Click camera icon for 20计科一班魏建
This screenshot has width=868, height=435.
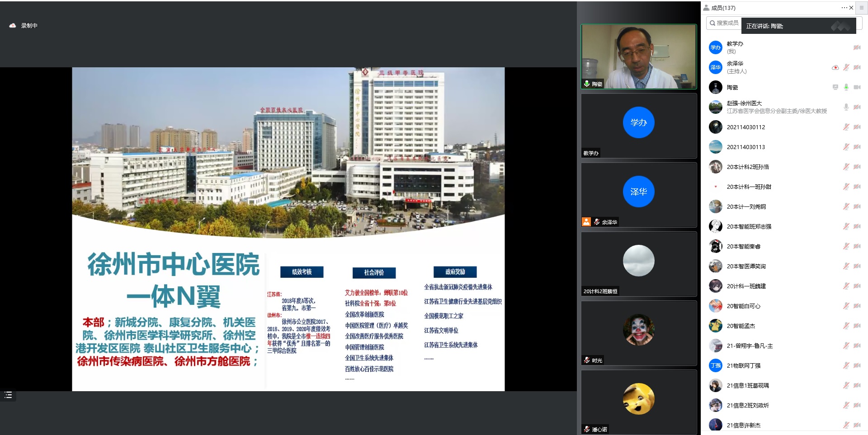point(857,286)
